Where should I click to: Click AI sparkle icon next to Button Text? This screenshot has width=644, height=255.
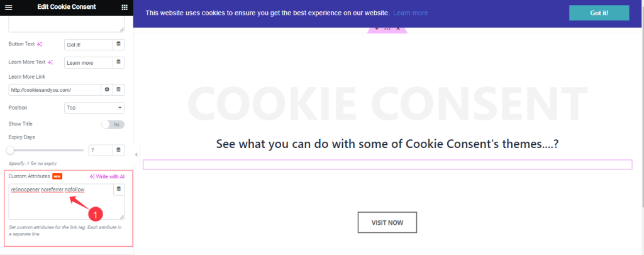[x=40, y=44]
